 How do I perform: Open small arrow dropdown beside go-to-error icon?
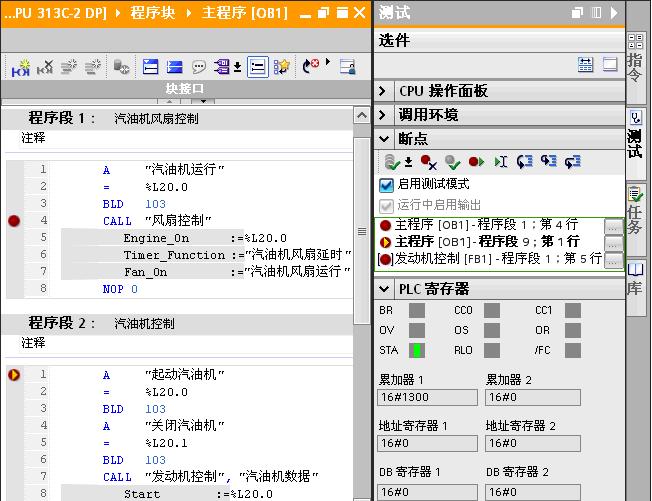(x=328, y=62)
